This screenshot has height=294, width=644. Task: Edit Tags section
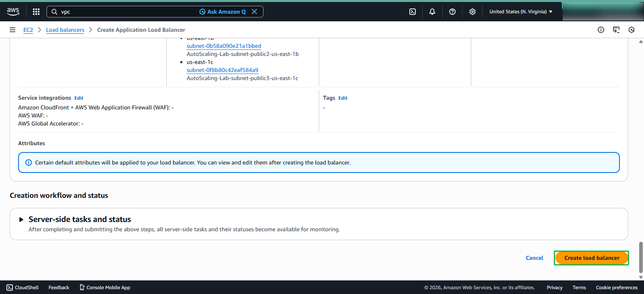click(343, 98)
